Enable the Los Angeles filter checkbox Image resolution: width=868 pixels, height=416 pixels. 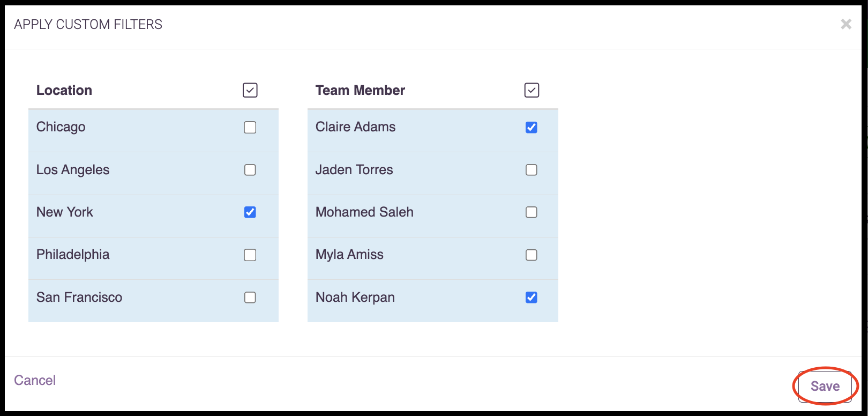tap(250, 170)
